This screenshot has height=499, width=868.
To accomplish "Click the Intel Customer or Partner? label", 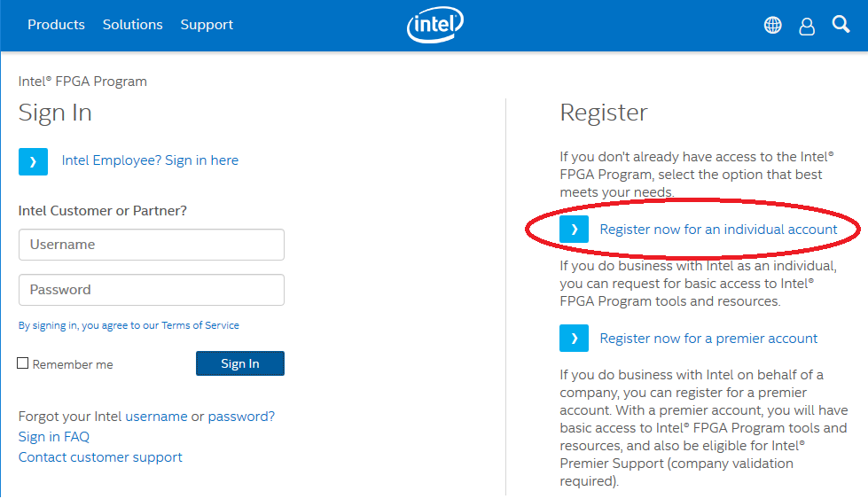I will pyautogui.click(x=103, y=211).
